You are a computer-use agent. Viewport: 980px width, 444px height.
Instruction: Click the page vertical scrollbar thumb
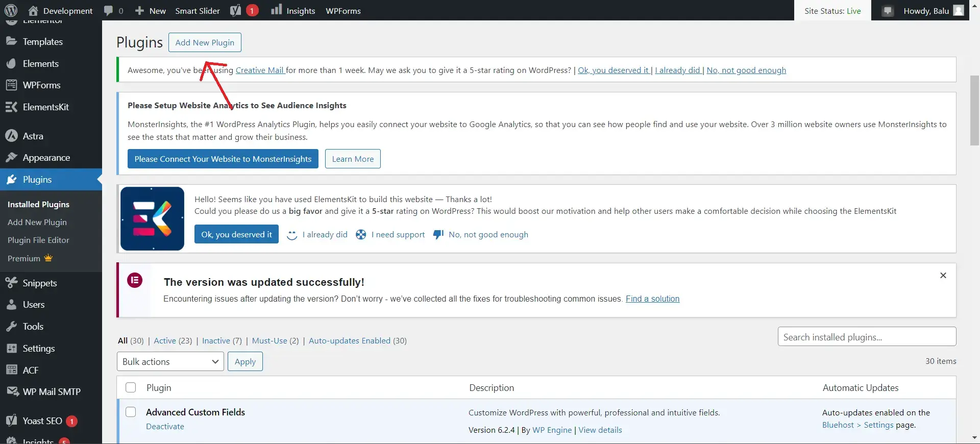pos(974,111)
